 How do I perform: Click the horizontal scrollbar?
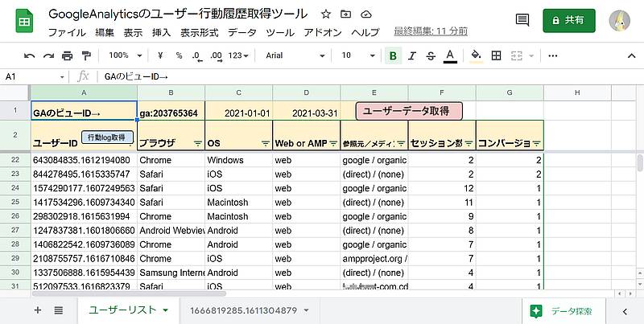coord(129,293)
